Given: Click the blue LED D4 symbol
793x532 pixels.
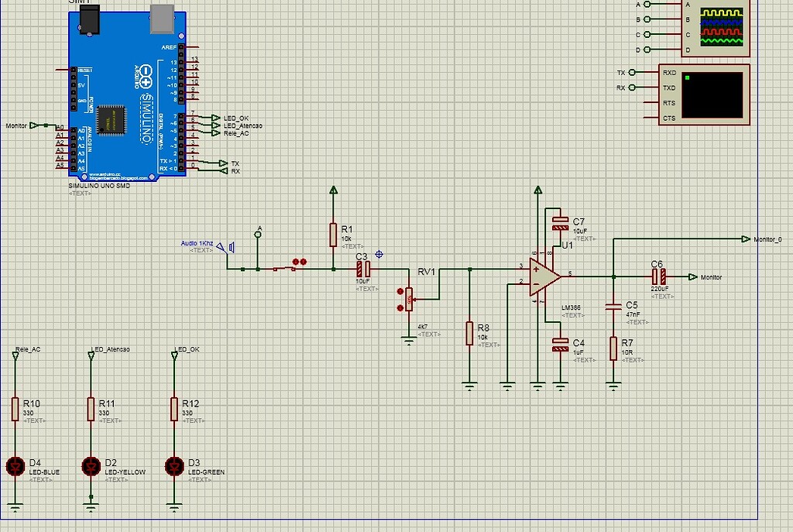Looking at the screenshot, I should point(15,465).
